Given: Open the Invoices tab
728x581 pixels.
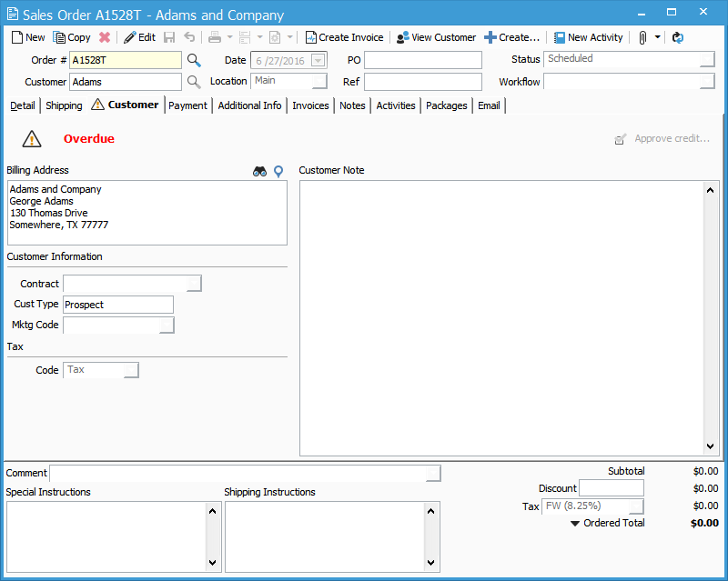Looking at the screenshot, I should click(x=310, y=105).
